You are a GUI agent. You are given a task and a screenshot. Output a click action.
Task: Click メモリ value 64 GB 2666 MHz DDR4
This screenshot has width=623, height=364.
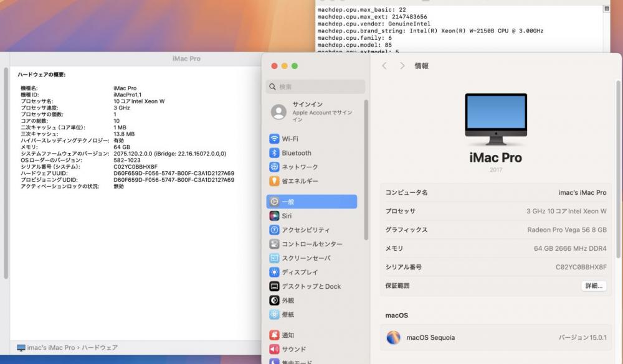pyautogui.click(x=570, y=248)
